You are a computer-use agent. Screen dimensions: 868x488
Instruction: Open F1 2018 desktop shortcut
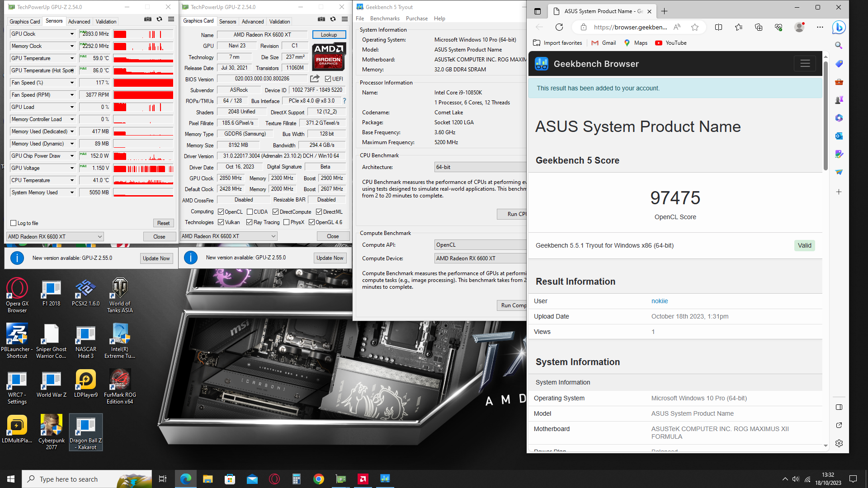[x=51, y=293]
